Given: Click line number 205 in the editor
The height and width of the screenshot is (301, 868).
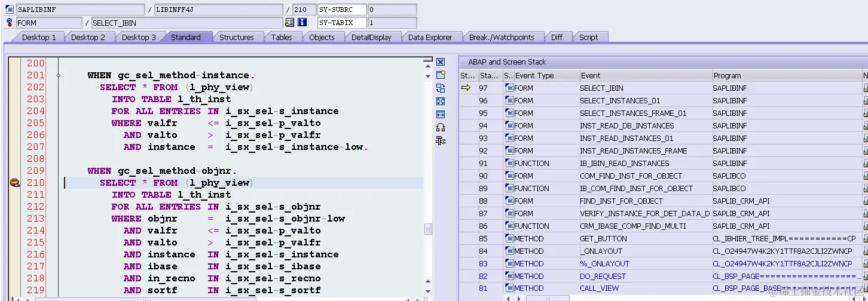Looking at the screenshot, I should click(x=35, y=123).
